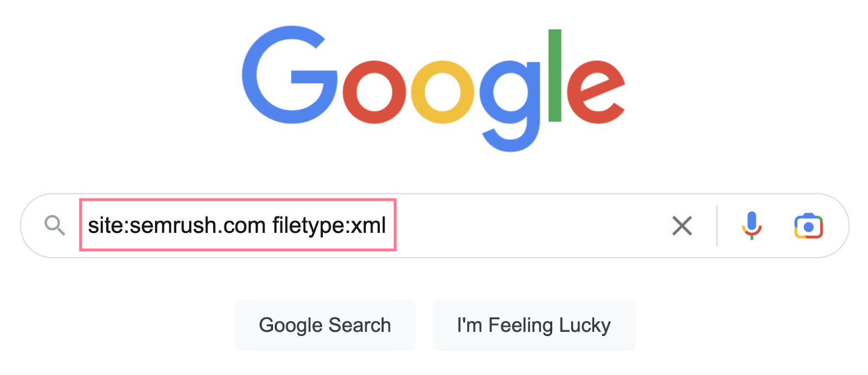Select the highlighted search query text

237,225
